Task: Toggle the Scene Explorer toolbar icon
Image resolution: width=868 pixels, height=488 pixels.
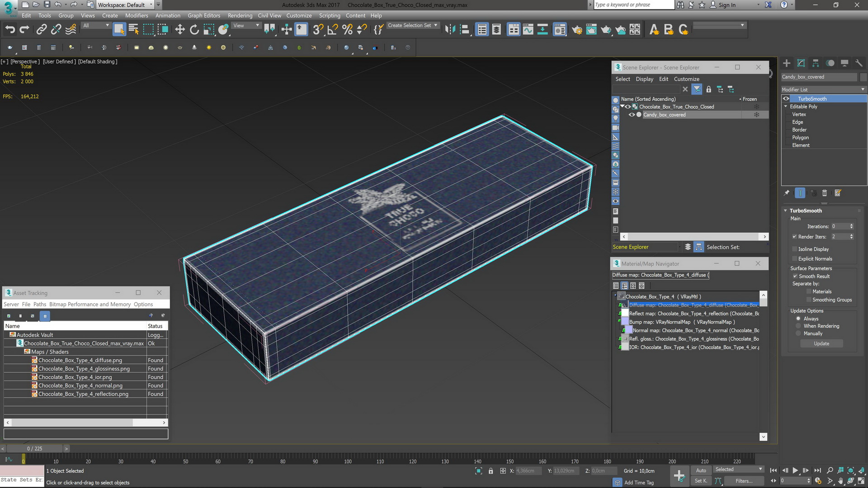Action: click(x=482, y=30)
